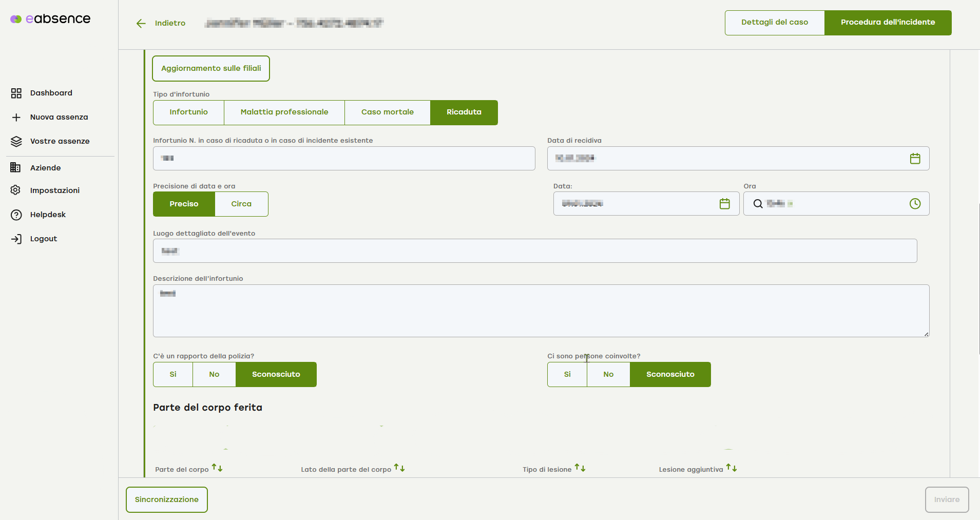Click the Infortunio N. input field
The height and width of the screenshot is (520, 980).
pyautogui.click(x=344, y=158)
